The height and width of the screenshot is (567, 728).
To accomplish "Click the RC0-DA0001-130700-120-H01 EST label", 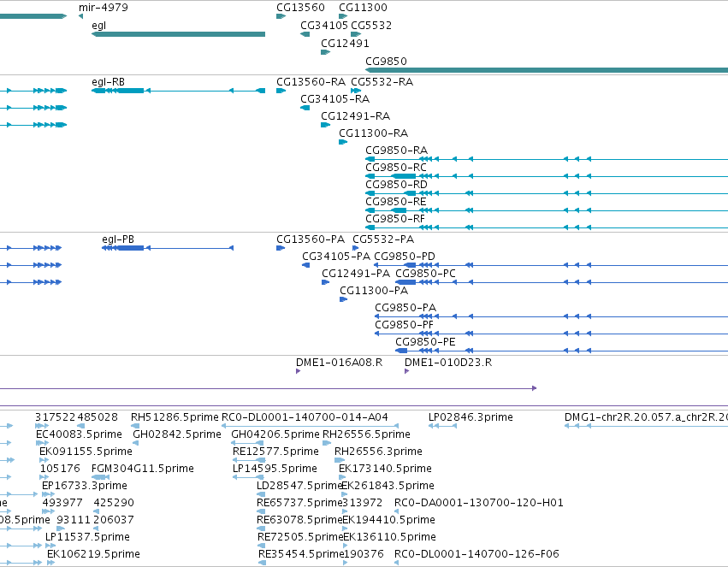I will click(x=479, y=504).
